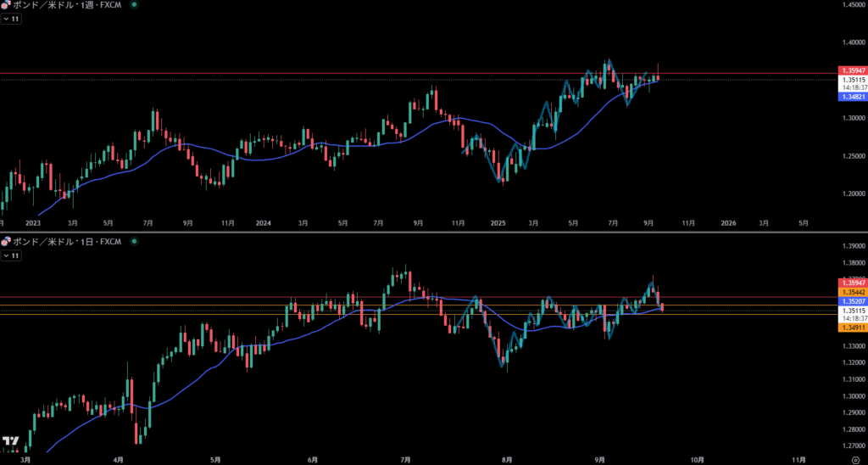Viewport: 868px width, 465px height.
Task: Click the orange 1.35442 price label on daily chart
Action: click(x=850, y=292)
